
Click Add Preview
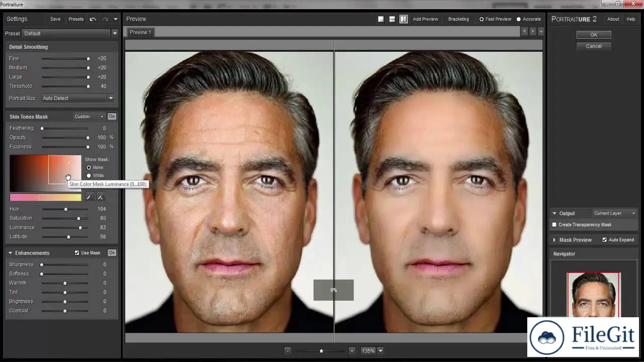425,19
